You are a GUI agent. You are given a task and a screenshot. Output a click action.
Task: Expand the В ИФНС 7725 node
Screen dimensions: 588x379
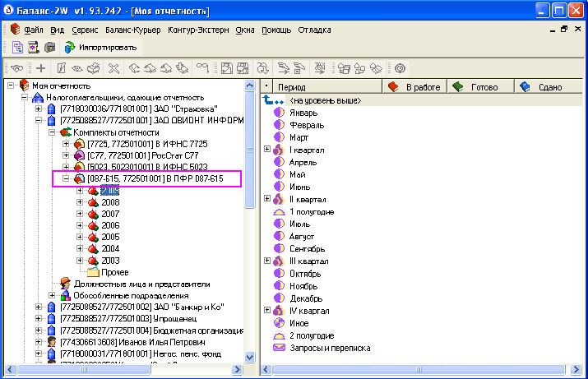[x=66, y=144]
